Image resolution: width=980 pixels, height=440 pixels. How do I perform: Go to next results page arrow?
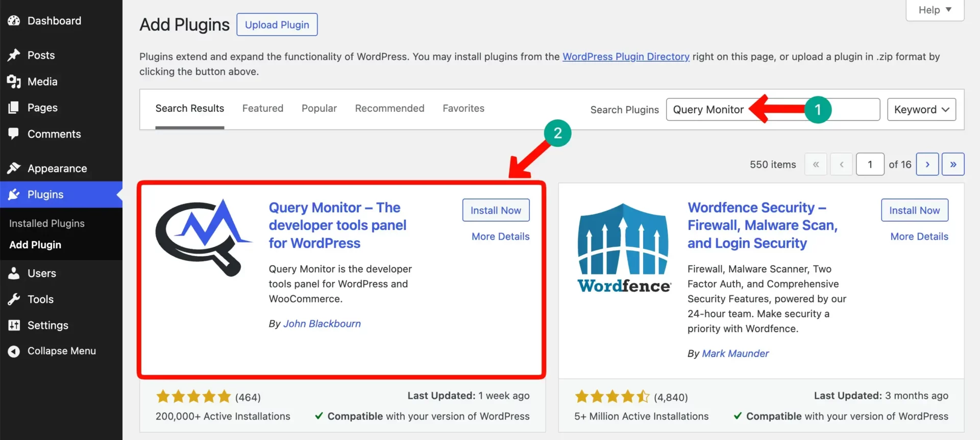click(927, 164)
